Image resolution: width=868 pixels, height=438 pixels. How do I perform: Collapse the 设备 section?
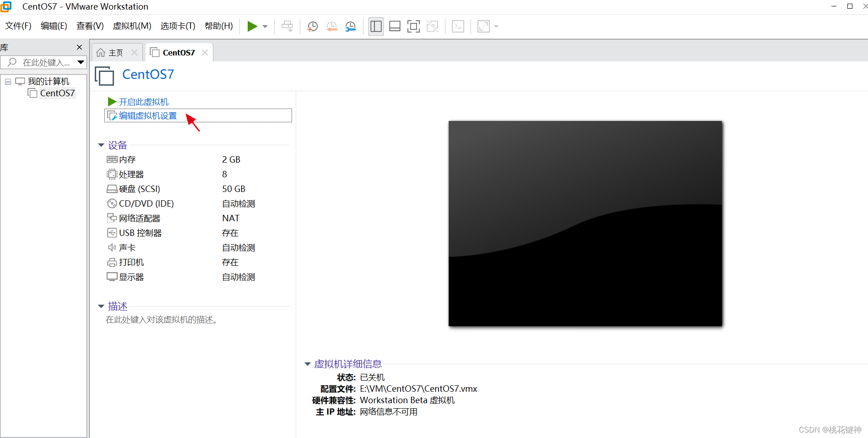pos(101,145)
